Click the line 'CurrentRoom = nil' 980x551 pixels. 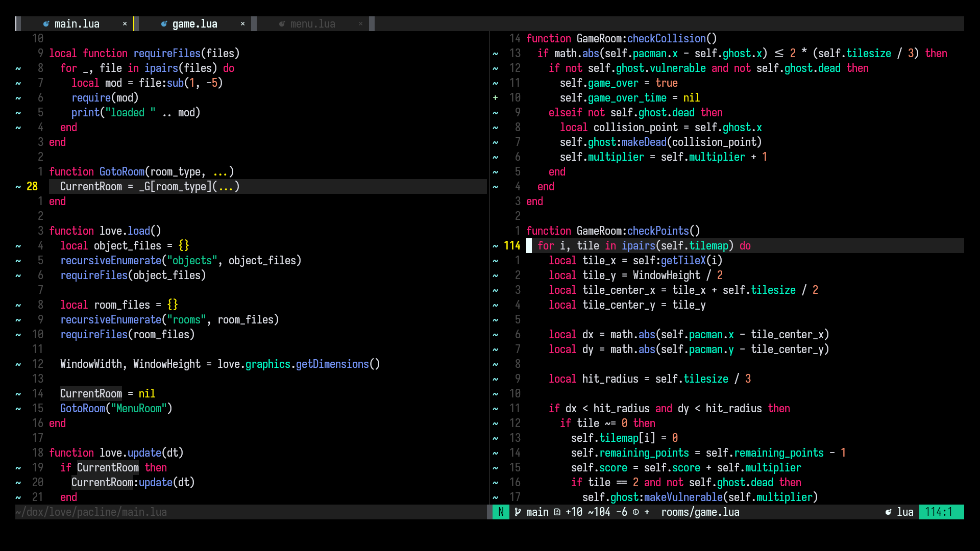click(x=108, y=394)
